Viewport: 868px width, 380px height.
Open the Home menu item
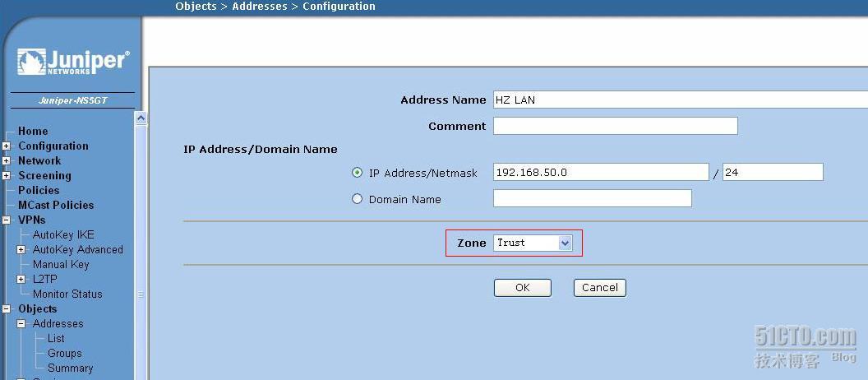pos(33,132)
